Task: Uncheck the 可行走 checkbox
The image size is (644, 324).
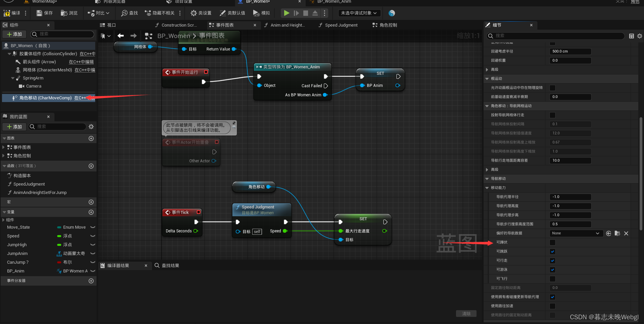Action: coord(553,261)
